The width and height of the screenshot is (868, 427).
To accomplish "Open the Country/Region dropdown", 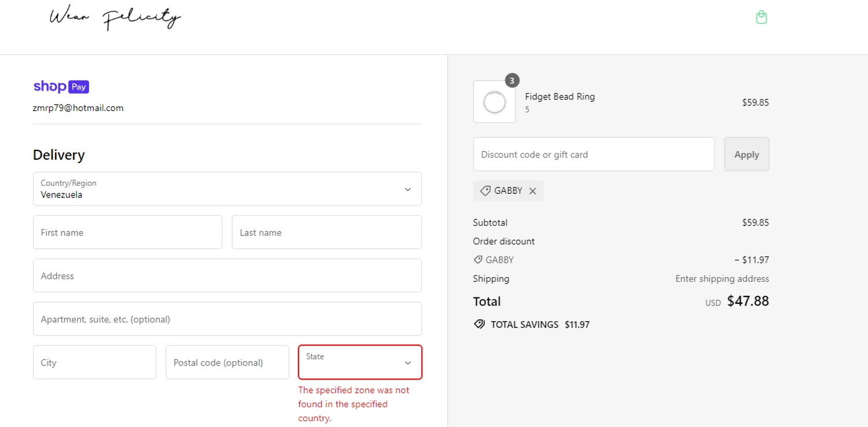I will point(227,189).
